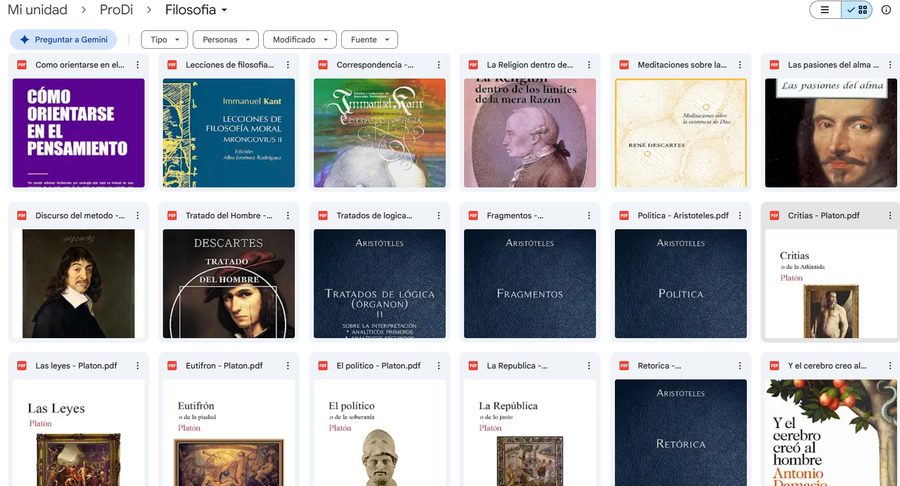This screenshot has height=486, width=900.
Task: Click PDF icon of Como orientarse en el...
Action: pyautogui.click(x=22, y=65)
